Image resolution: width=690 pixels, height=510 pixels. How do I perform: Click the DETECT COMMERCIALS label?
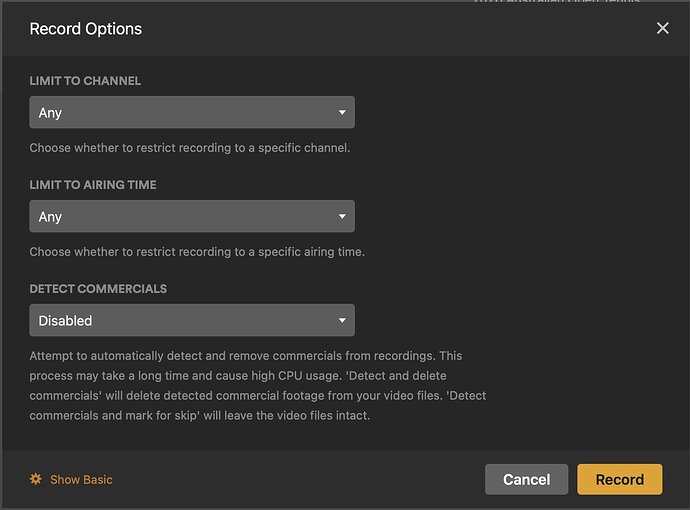click(98, 289)
